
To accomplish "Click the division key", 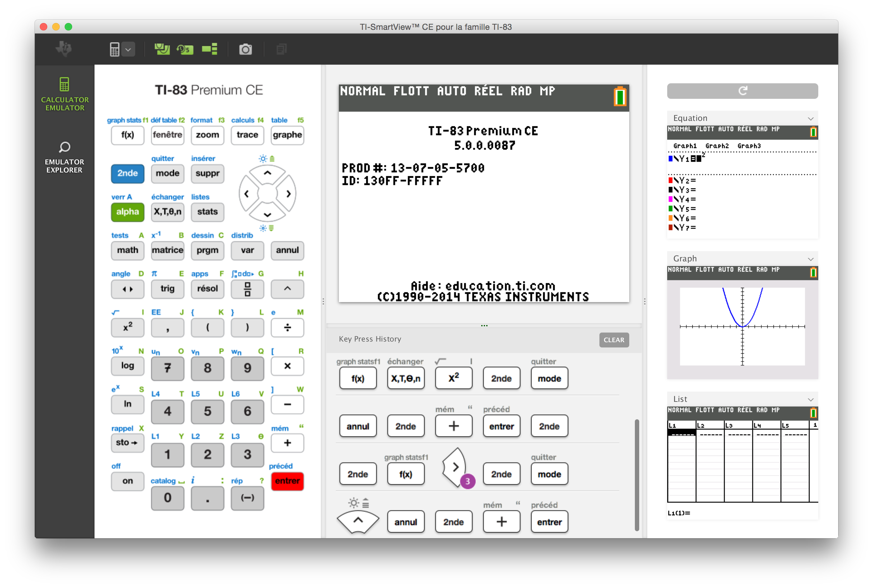I will click(287, 328).
